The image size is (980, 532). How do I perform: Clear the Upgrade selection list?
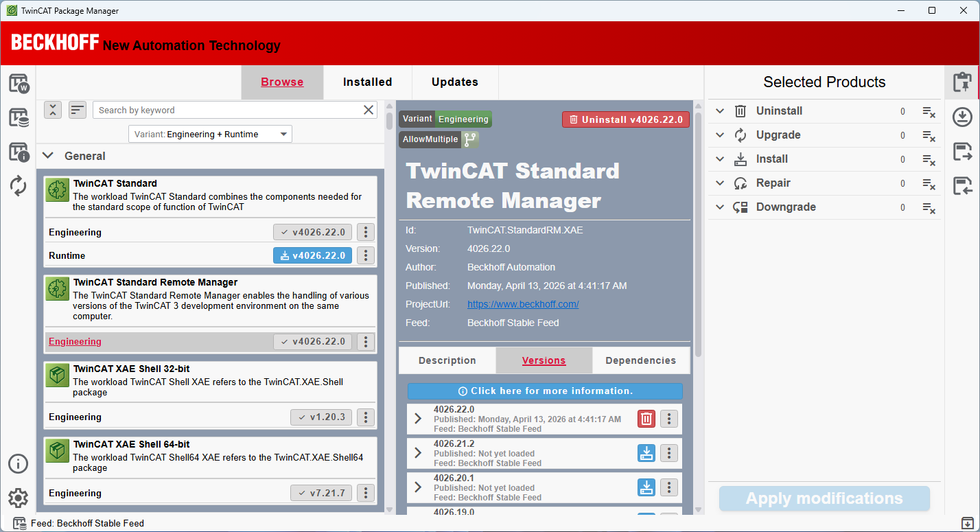[x=929, y=135]
